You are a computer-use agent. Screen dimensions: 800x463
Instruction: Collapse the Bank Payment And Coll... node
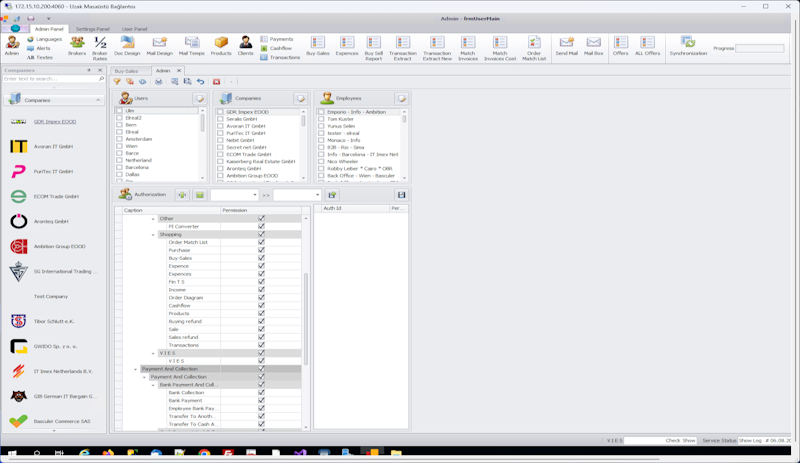tap(153, 385)
